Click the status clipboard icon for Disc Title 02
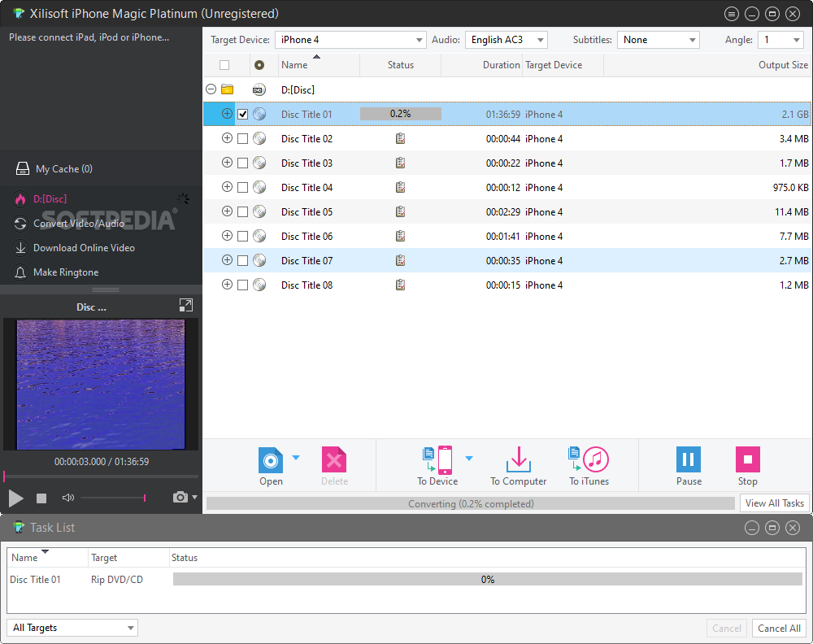This screenshot has width=813, height=644. (400, 138)
